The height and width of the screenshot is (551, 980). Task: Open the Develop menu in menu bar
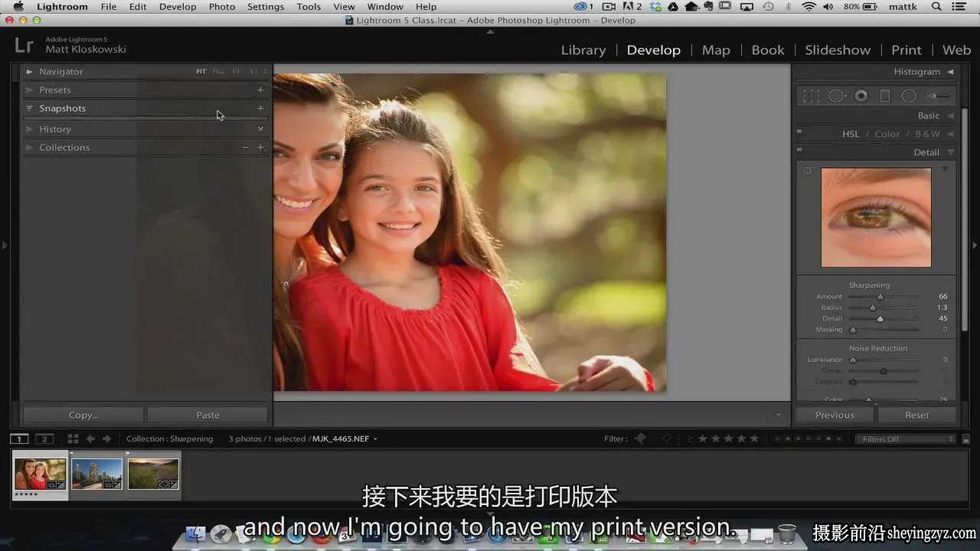tap(178, 7)
